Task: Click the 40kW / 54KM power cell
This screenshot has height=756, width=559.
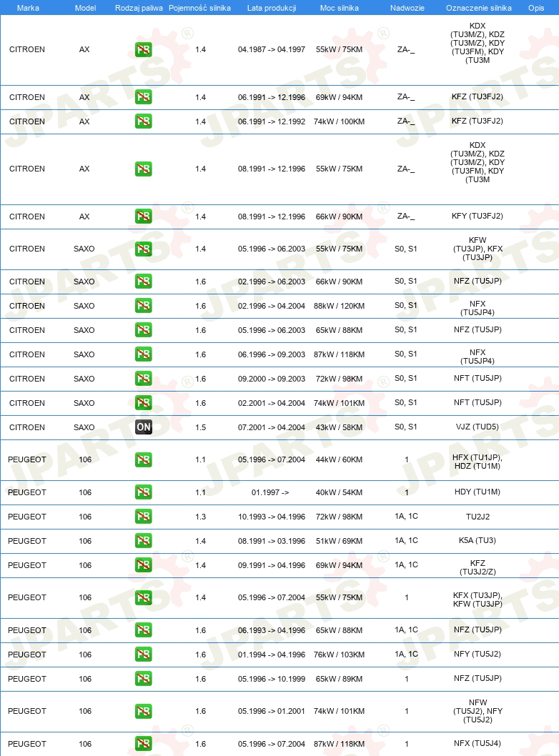Action: point(339,492)
